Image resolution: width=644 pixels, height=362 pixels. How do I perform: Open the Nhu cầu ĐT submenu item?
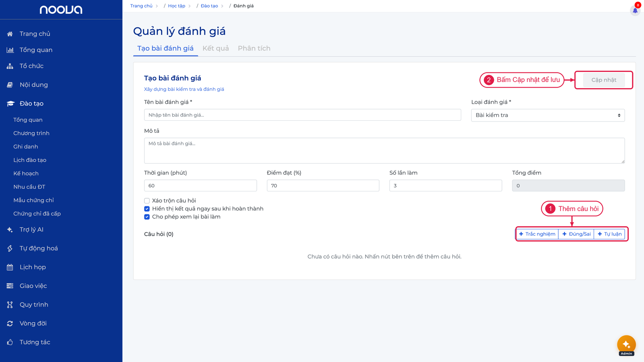point(29,187)
